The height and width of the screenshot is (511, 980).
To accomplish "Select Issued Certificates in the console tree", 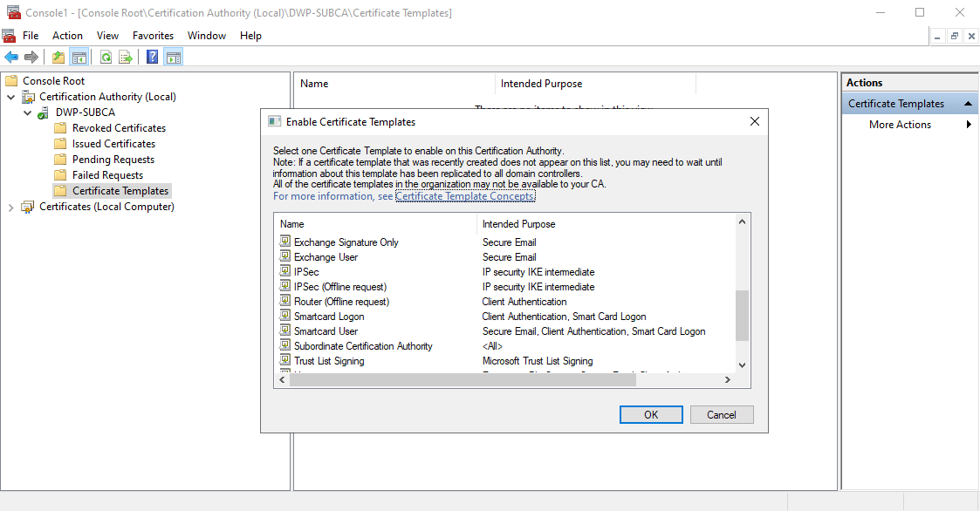I will point(113,144).
